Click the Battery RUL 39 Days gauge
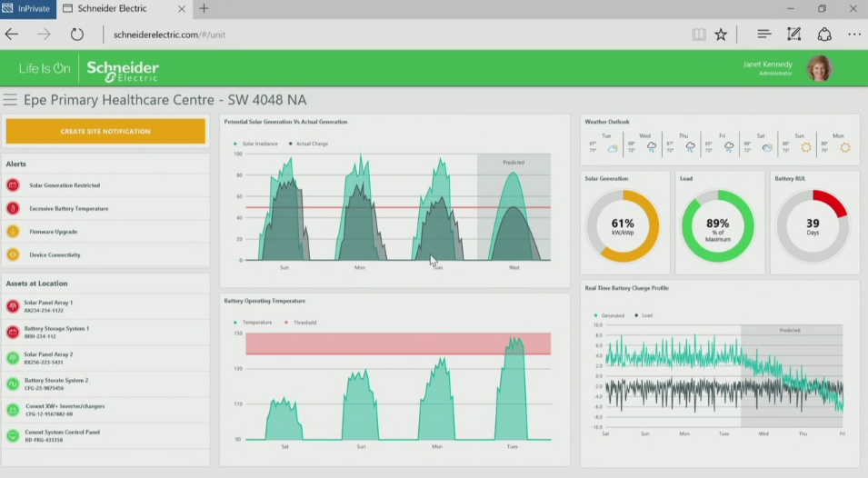Image resolution: width=868 pixels, height=478 pixels. tap(812, 225)
